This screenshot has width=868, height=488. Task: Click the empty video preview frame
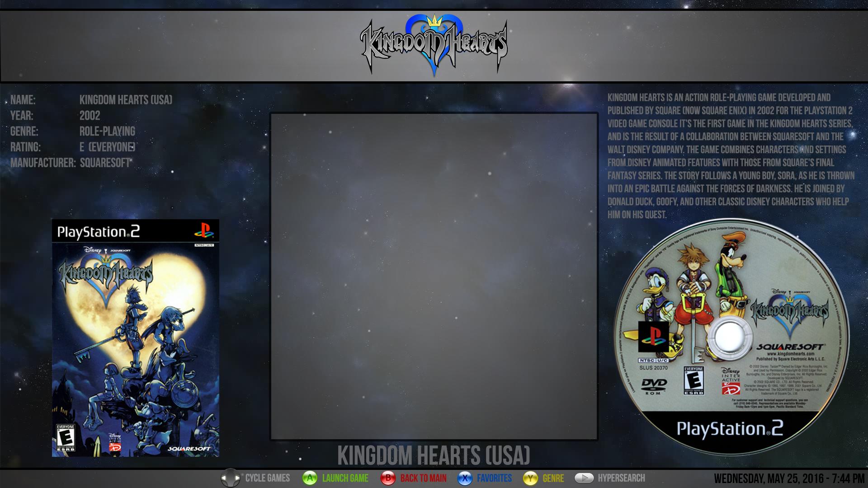click(434, 276)
